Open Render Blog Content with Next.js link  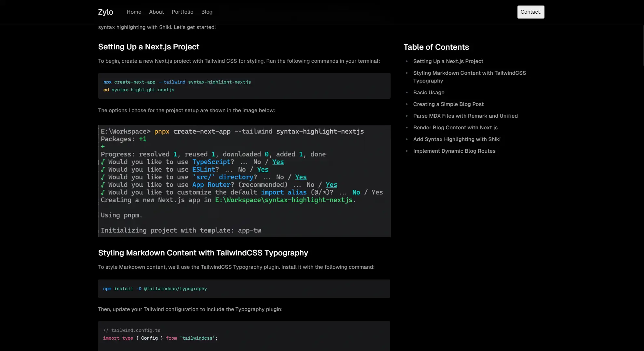(x=455, y=128)
